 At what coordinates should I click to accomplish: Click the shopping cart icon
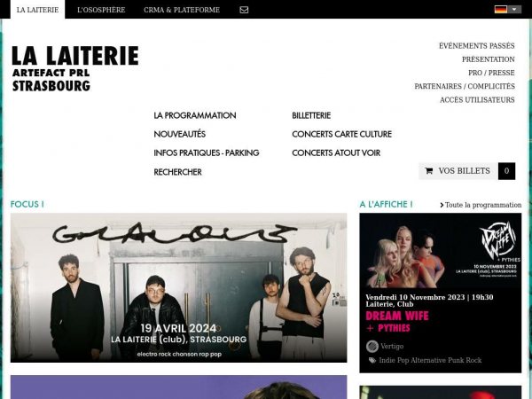(x=429, y=170)
